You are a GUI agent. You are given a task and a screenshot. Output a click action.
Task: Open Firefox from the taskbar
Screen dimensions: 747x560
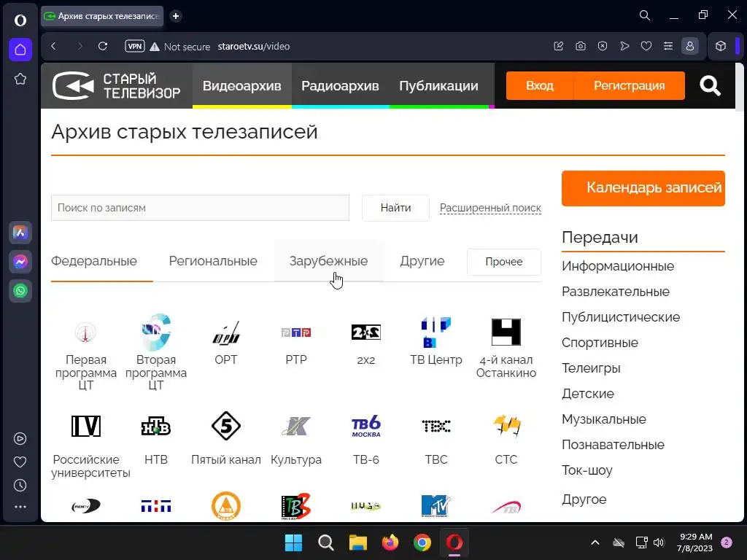point(390,542)
